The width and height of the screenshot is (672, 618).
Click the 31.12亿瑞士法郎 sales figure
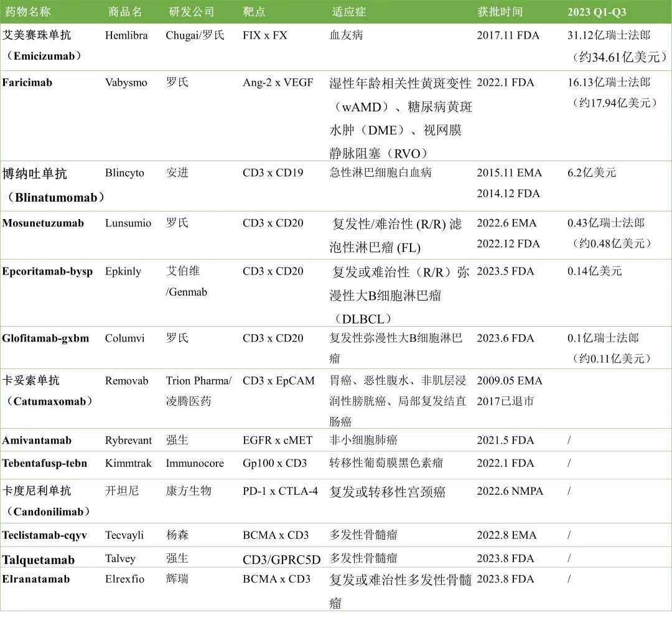[609, 35]
